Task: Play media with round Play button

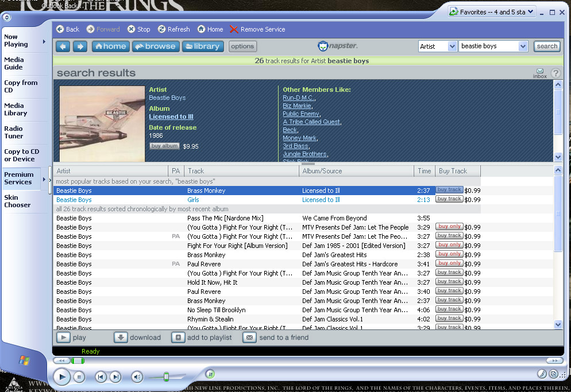Action: tap(62, 377)
